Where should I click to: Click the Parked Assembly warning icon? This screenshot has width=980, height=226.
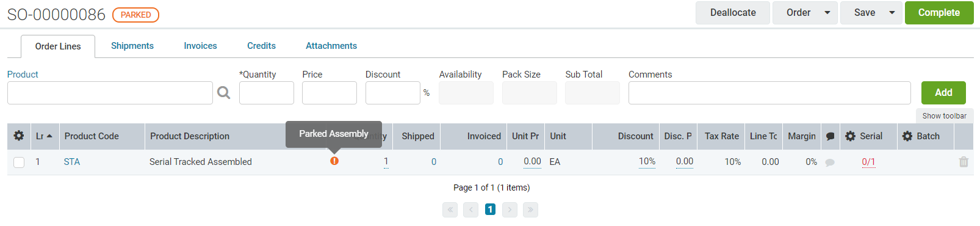tap(334, 161)
